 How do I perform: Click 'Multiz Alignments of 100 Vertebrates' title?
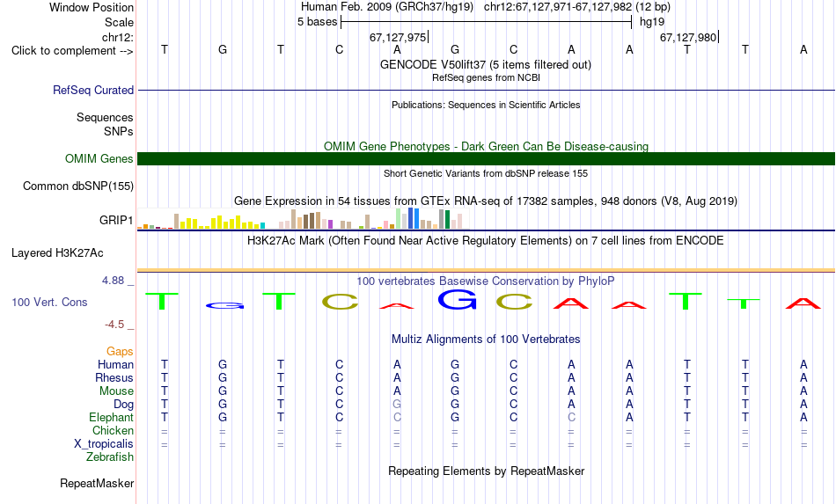click(x=486, y=340)
